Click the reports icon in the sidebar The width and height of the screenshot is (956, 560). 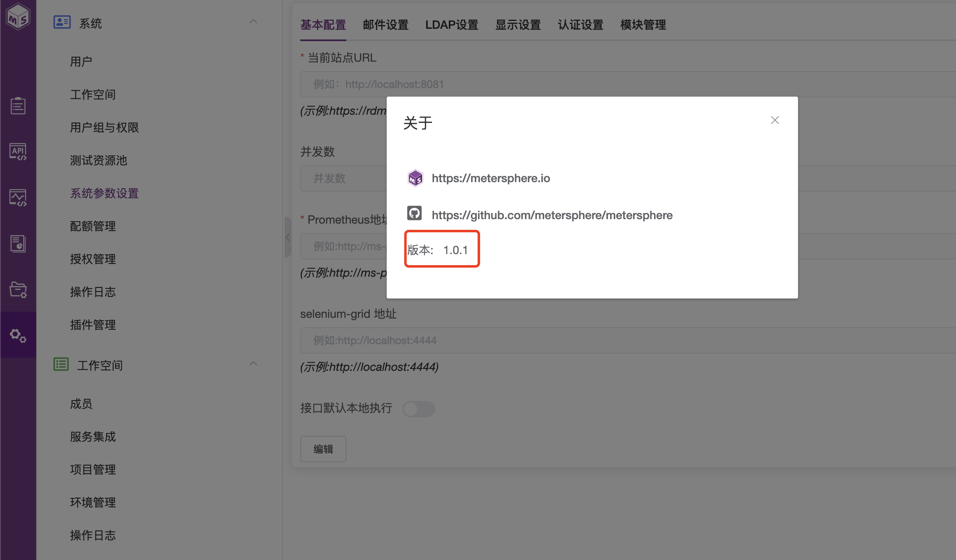18,243
